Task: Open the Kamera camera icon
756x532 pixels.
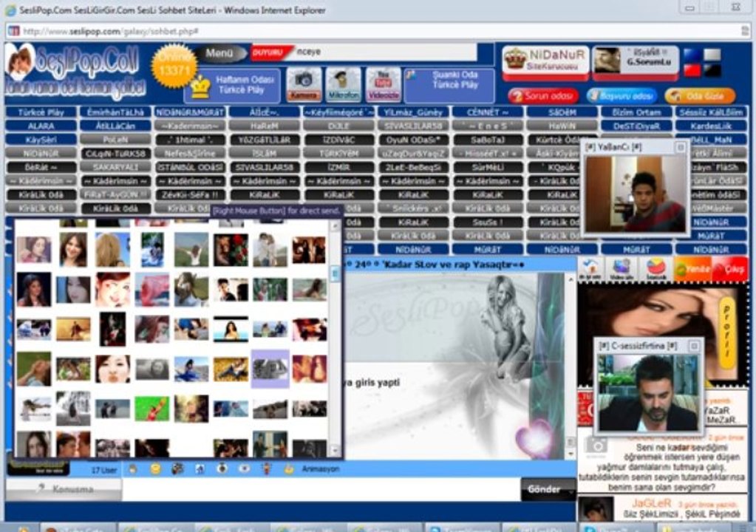Action: pyautogui.click(x=304, y=85)
